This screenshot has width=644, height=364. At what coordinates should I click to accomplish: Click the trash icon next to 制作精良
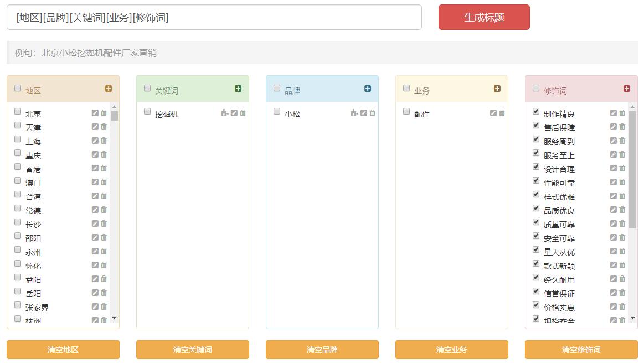coord(622,113)
